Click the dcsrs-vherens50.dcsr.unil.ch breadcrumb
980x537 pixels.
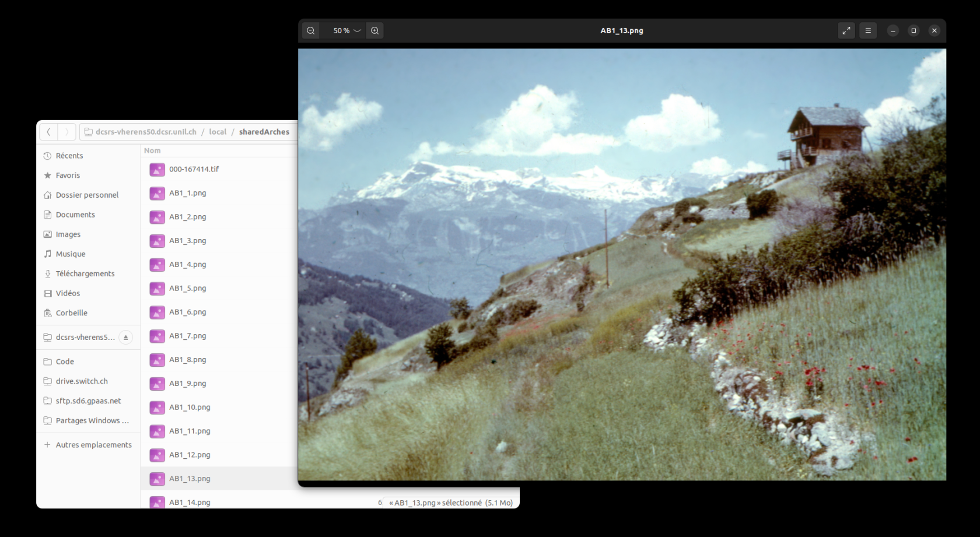(x=146, y=132)
